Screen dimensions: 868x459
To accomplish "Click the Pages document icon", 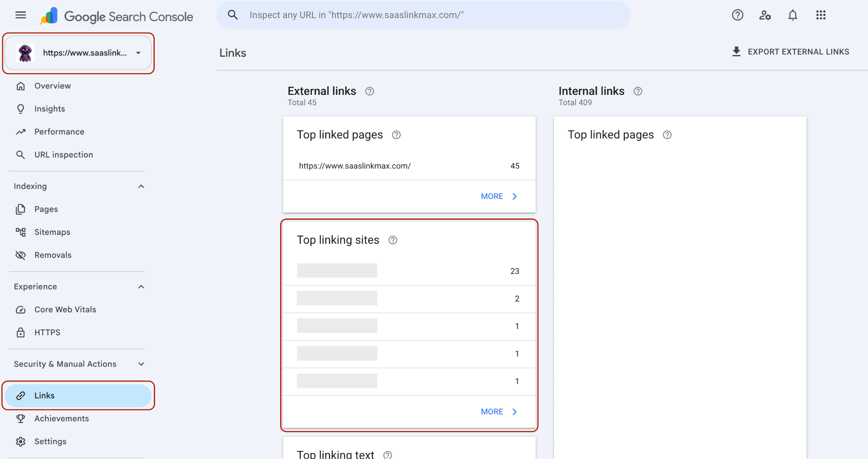I will [x=20, y=209].
